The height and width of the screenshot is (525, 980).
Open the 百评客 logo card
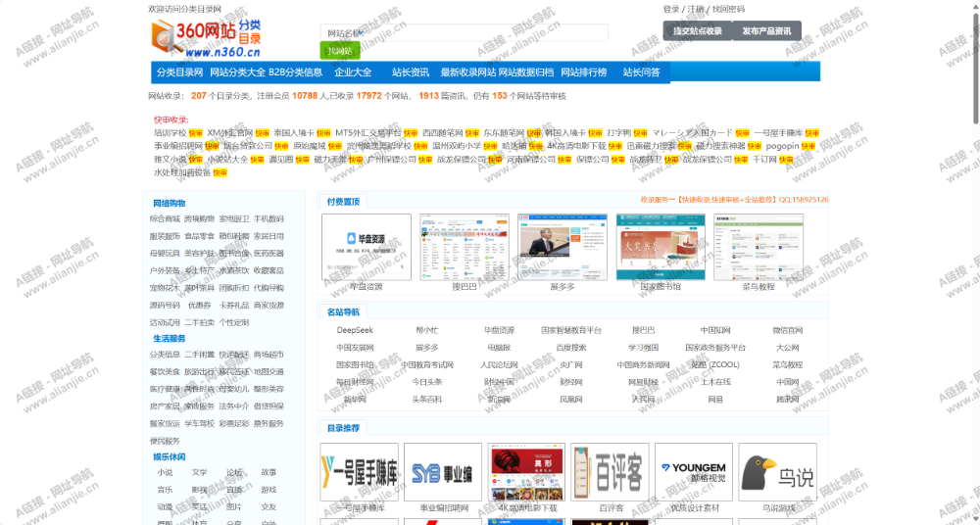[610, 472]
